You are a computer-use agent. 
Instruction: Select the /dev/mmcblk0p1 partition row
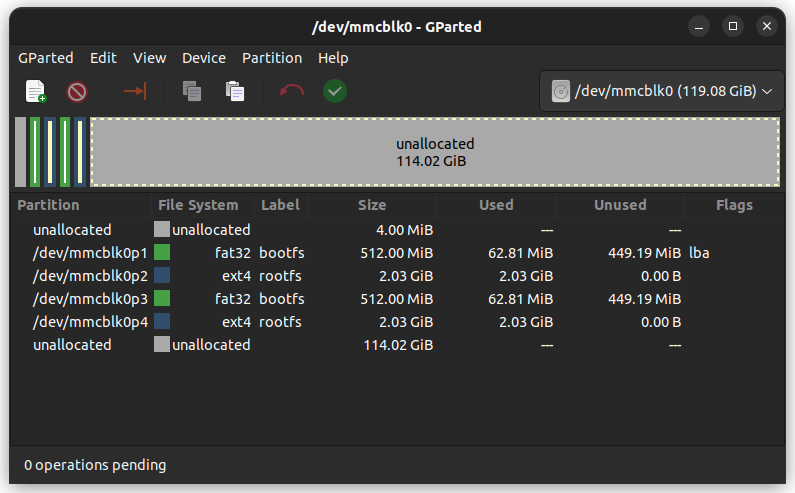90,253
